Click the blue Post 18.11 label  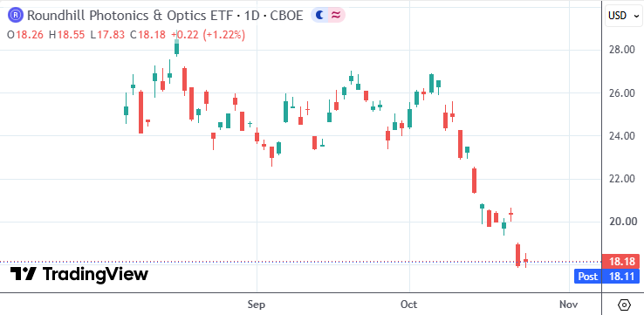coord(607,277)
